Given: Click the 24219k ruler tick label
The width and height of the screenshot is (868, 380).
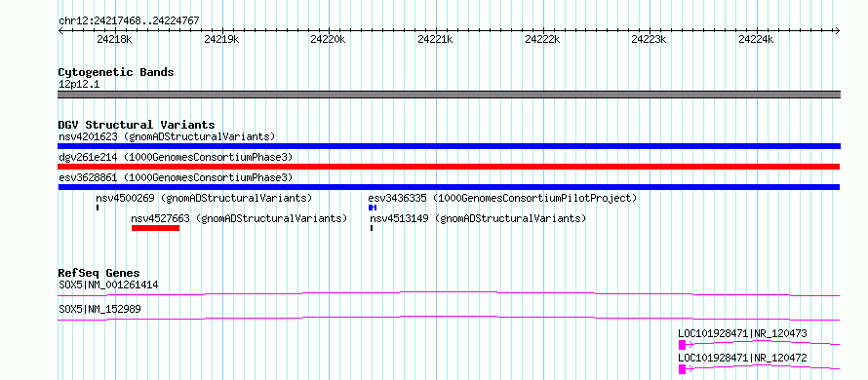Looking at the screenshot, I should 221,39.
